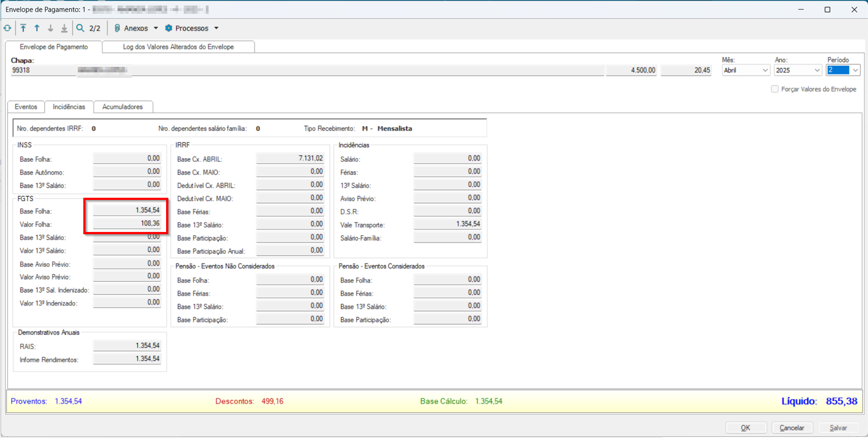Click the Anexos paperclip icon
The width and height of the screenshot is (868, 438).
point(117,28)
